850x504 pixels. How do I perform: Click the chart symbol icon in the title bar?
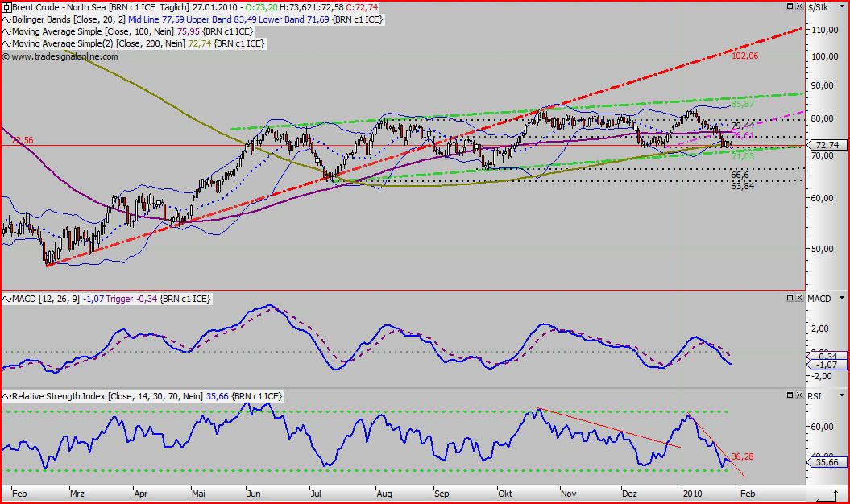[6, 6]
